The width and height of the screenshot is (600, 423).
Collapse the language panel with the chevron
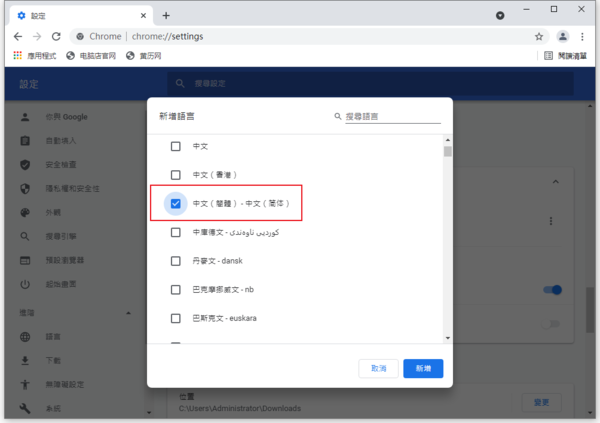pyautogui.click(x=556, y=182)
